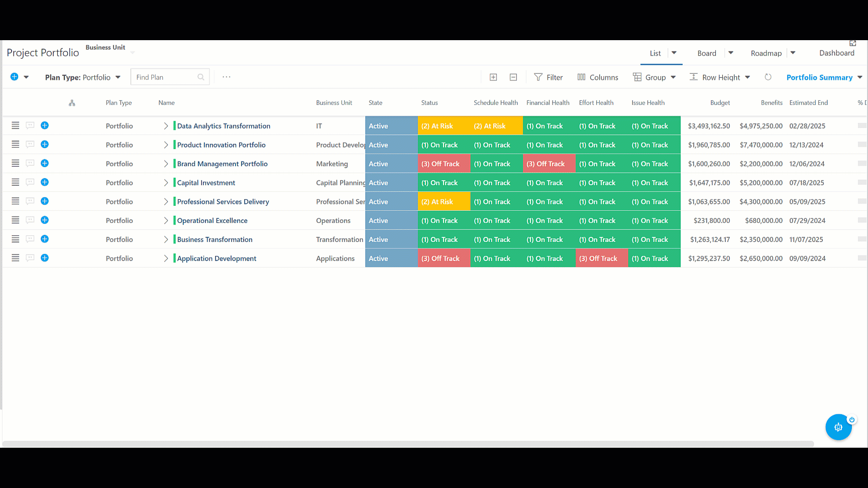Open the Plan Type: Portfolio dropdown
The image size is (868, 488).
[83, 77]
